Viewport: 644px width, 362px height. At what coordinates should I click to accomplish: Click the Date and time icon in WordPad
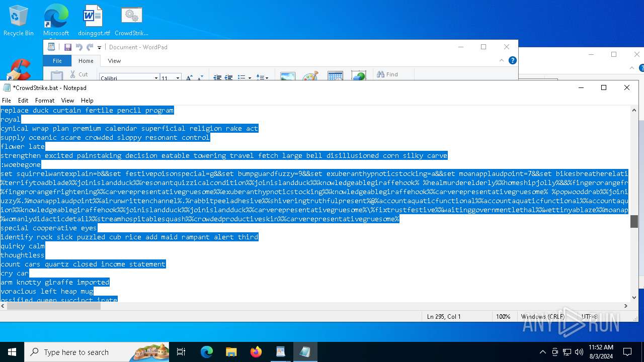pos(335,76)
